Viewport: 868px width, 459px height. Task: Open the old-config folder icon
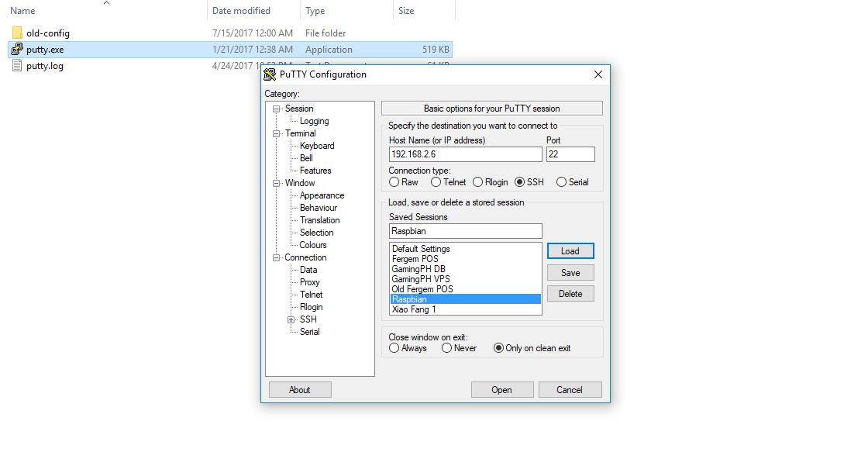click(16, 33)
